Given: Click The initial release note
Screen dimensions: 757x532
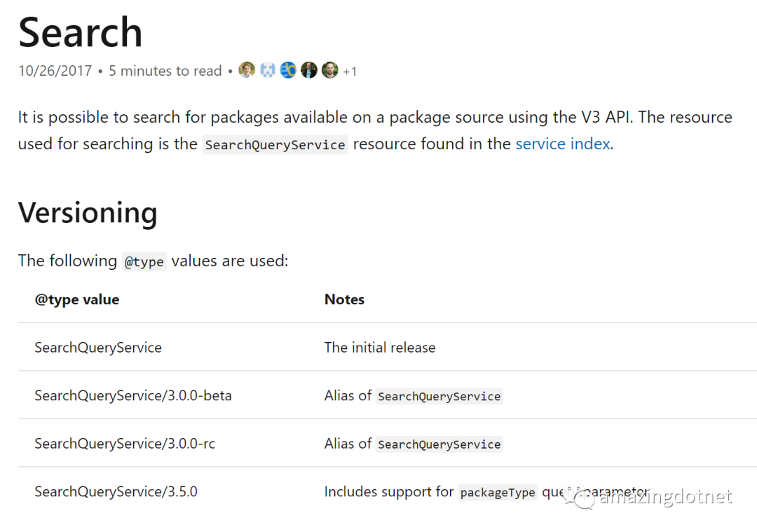Looking at the screenshot, I should [x=380, y=348].
